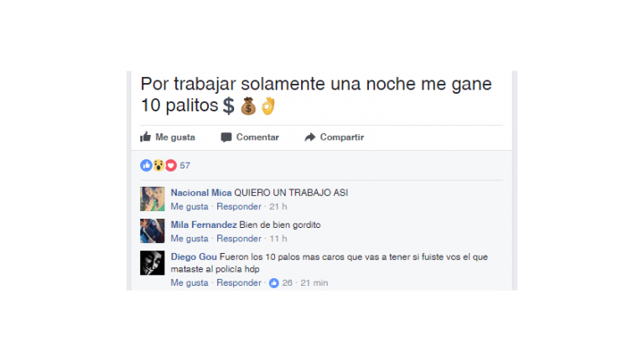This screenshot has width=644, height=362.
Task: Click the thumbs-up icon beside Me gusta
Action: 145,137
